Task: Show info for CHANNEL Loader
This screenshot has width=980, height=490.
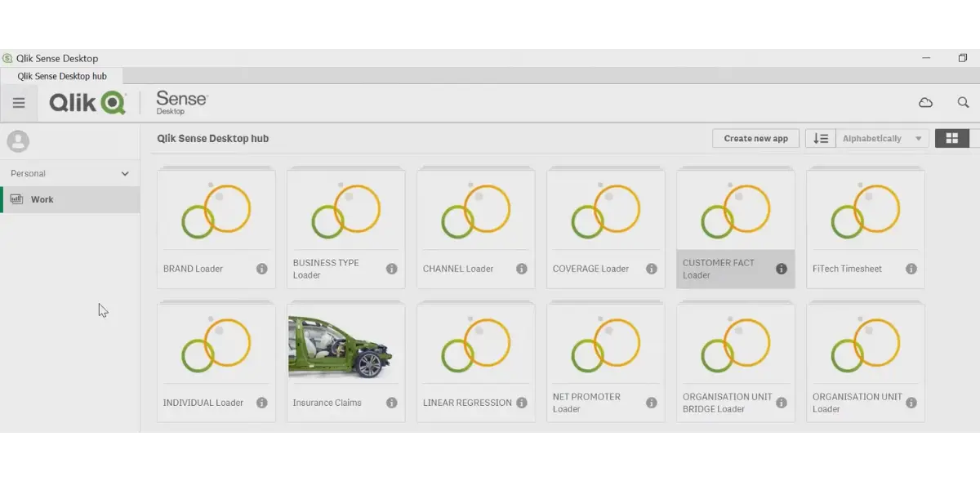Action: (x=522, y=269)
